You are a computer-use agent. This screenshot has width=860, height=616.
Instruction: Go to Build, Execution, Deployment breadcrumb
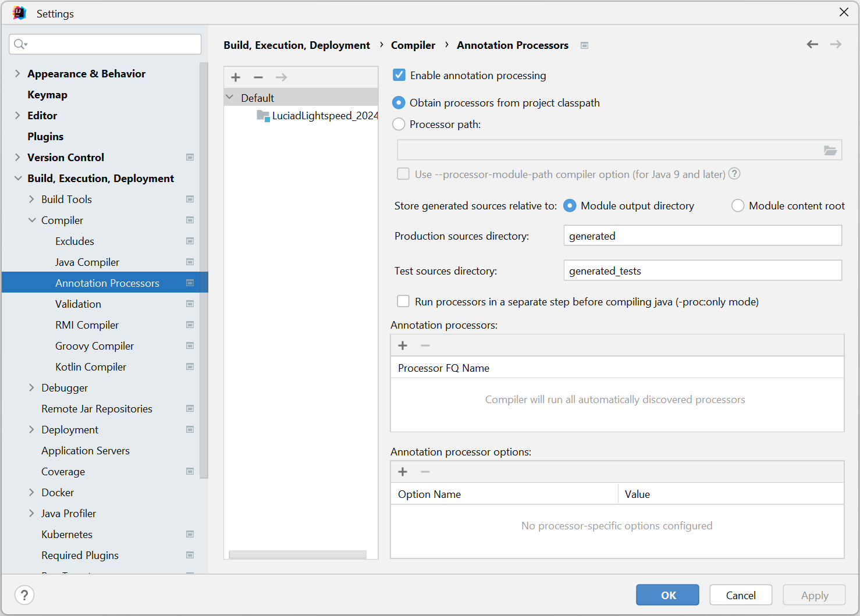[x=297, y=45]
